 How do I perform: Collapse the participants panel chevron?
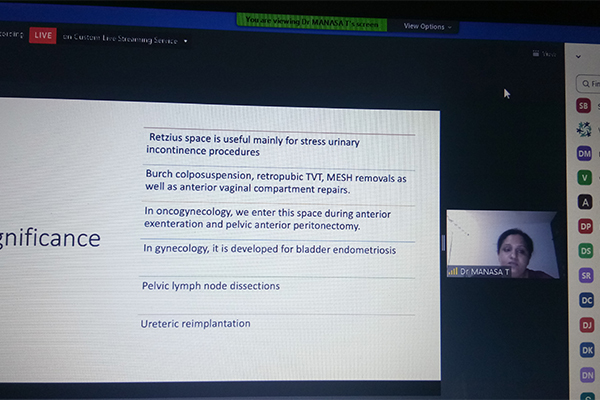click(x=578, y=57)
